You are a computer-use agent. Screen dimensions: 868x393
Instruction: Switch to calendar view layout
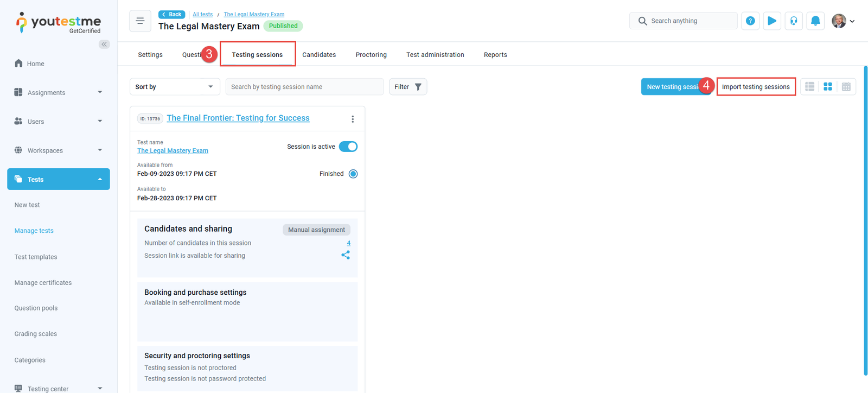846,87
